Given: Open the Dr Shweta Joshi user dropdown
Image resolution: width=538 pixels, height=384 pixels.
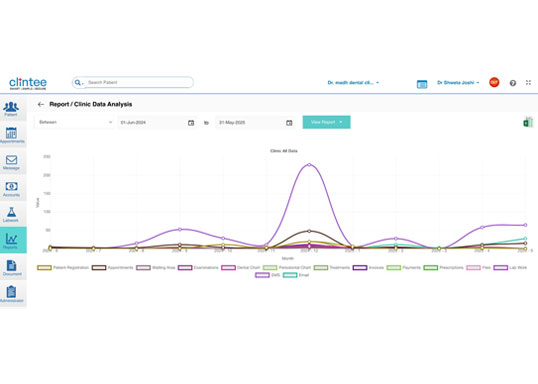Looking at the screenshot, I should [x=458, y=83].
